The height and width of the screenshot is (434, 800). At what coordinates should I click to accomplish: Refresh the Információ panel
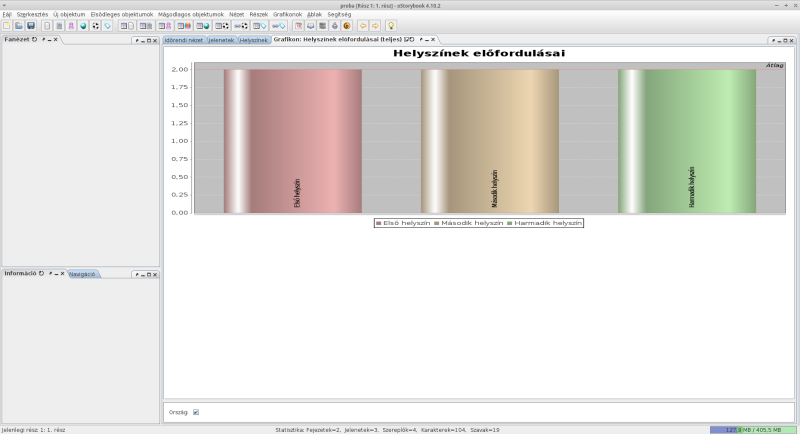click(41, 273)
